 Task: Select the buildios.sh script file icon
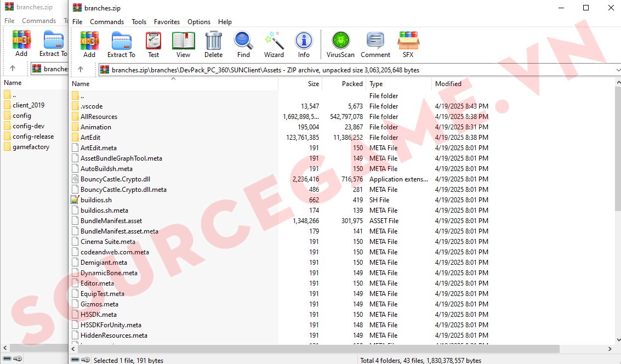click(75, 200)
